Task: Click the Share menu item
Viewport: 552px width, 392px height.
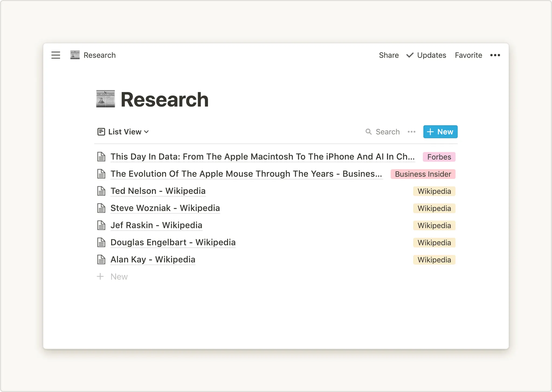Action: tap(389, 55)
